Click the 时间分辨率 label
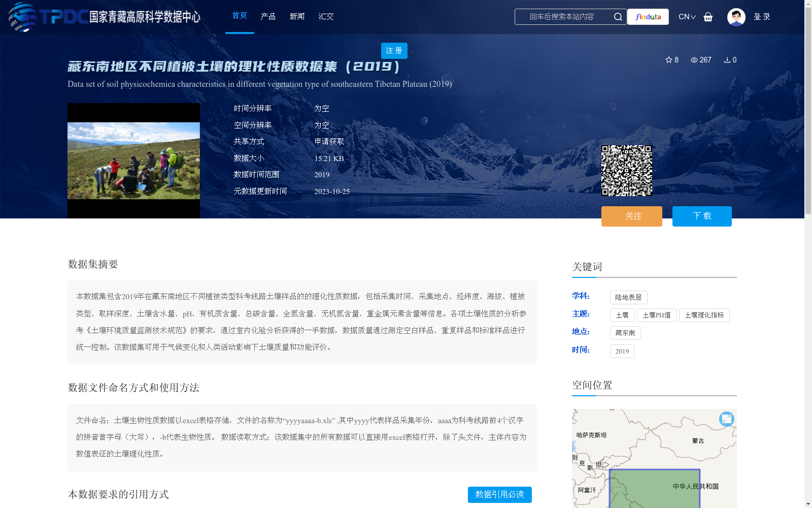The height and width of the screenshot is (508, 812). 253,109
